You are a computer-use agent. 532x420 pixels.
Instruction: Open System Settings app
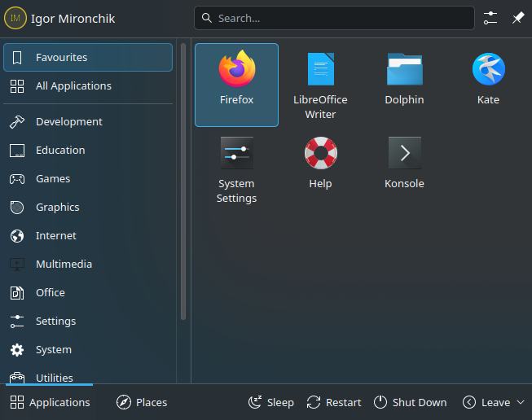(x=236, y=168)
